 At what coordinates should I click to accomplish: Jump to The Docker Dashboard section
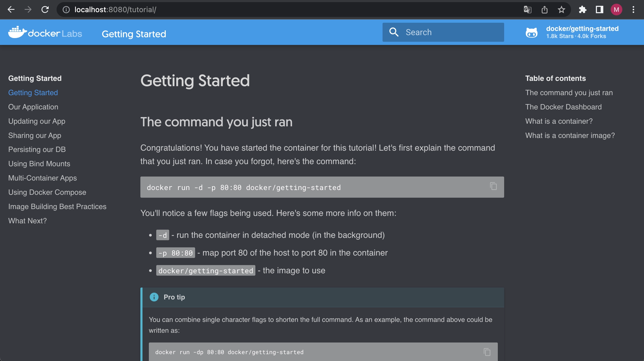pos(563,107)
